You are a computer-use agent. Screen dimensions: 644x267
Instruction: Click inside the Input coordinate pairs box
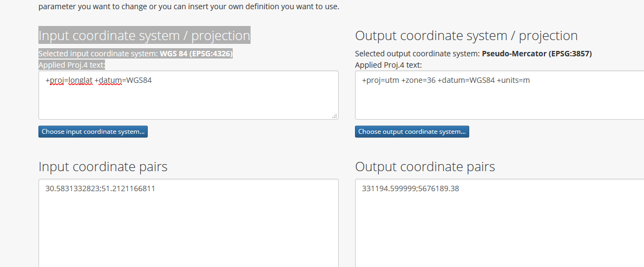(x=188, y=227)
